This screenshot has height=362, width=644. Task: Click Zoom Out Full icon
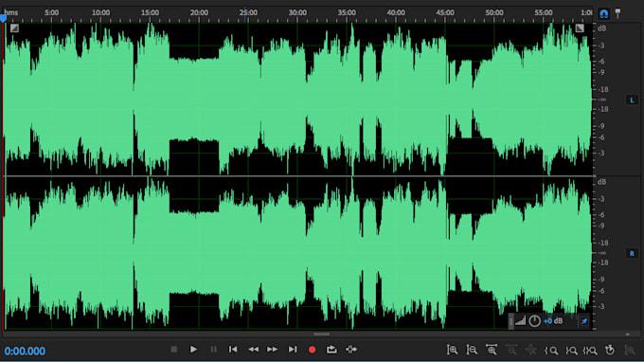(530, 350)
